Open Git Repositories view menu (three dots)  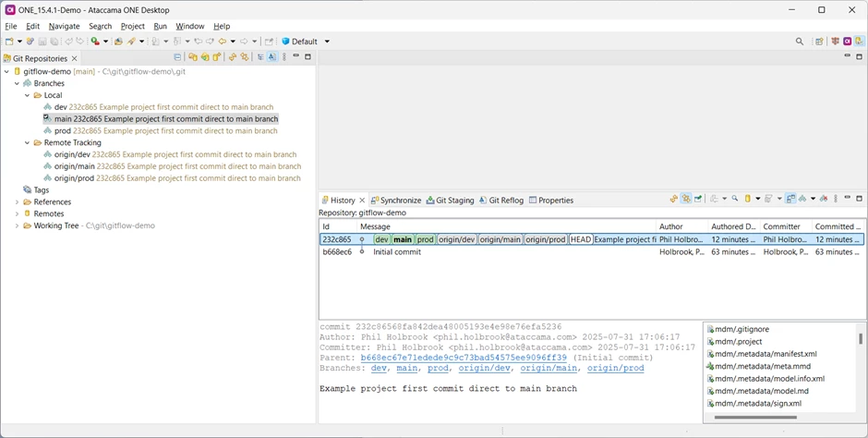[x=284, y=57]
